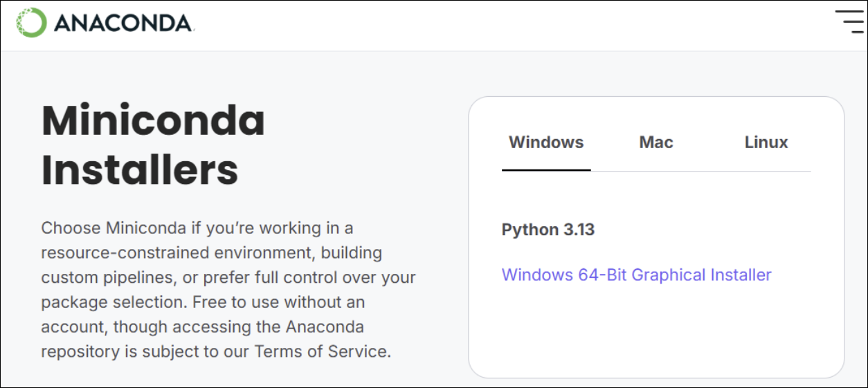
Task: Select the Windows installer tab
Action: pyautogui.click(x=546, y=142)
